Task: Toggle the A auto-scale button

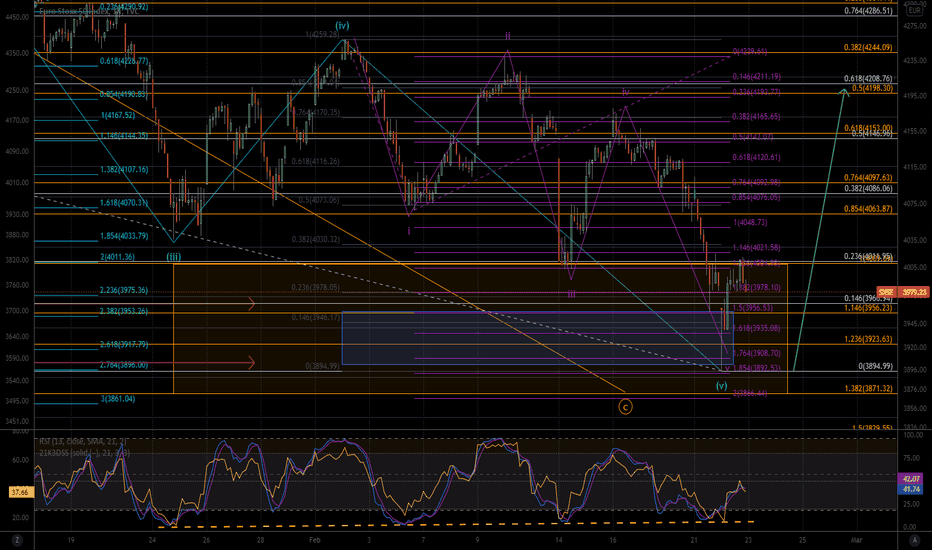Action: (x=914, y=540)
